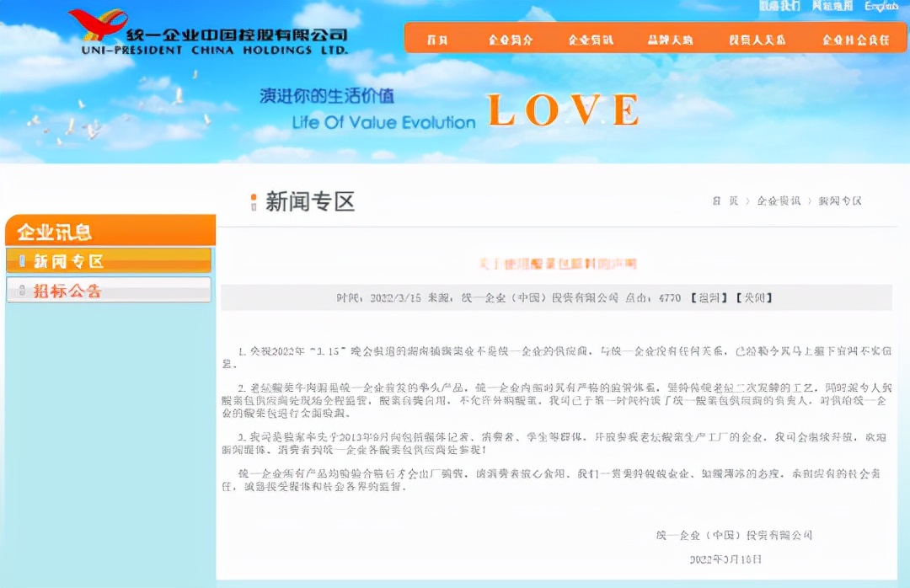The image size is (910, 588).
Task: Click 新闻专区 in the breadcrumb
Action: pyautogui.click(x=840, y=200)
